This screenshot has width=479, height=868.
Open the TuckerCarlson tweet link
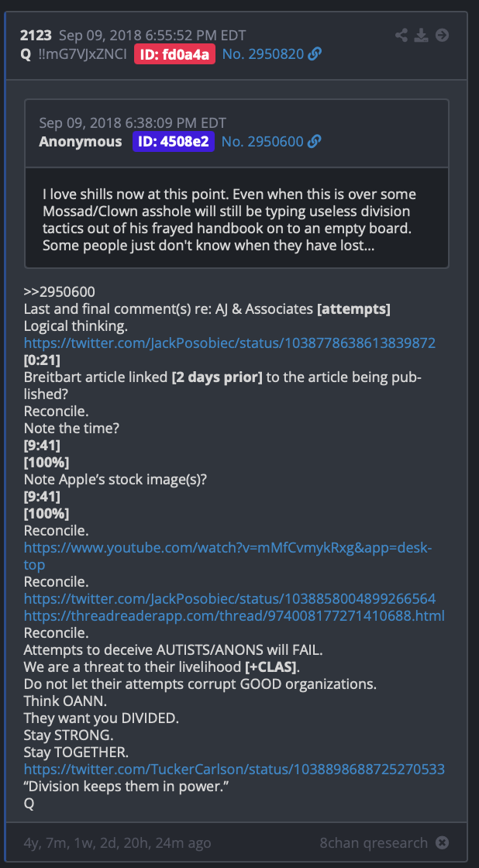click(234, 770)
